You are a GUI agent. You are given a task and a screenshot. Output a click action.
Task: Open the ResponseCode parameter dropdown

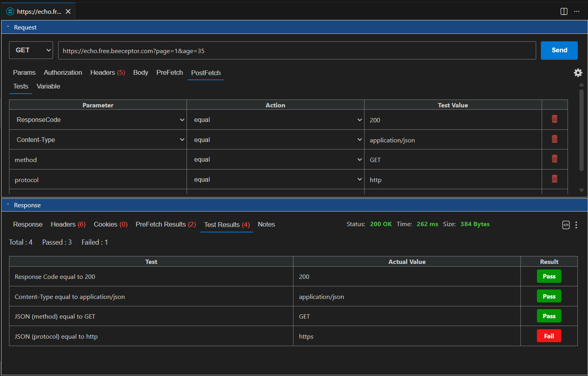(98, 120)
